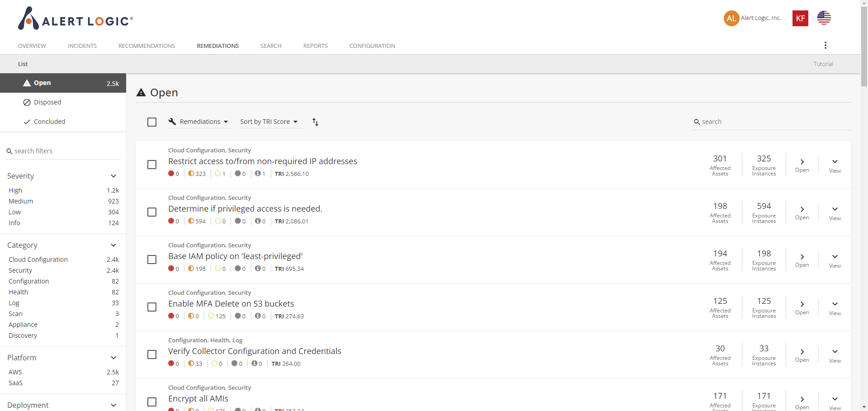Viewport: 868px width, 411px height.
Task: Click the US flag language icon
Action: click(x=824, y=18)
